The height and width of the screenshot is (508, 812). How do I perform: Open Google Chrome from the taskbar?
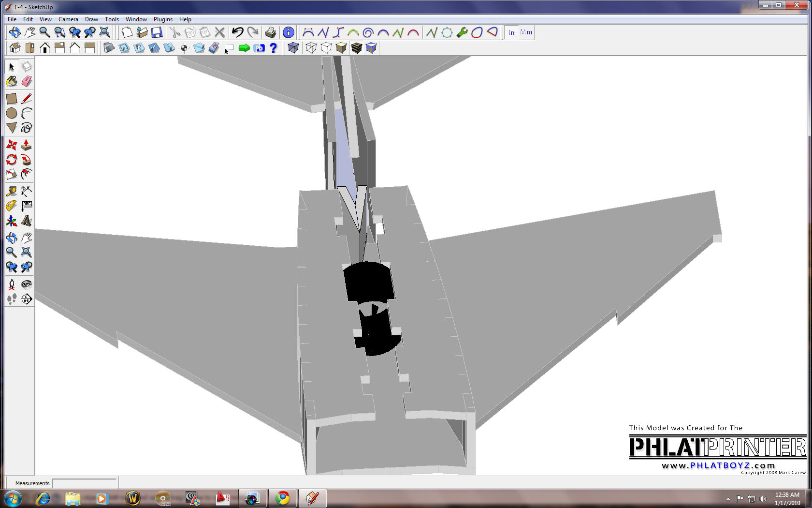point(282,498)
